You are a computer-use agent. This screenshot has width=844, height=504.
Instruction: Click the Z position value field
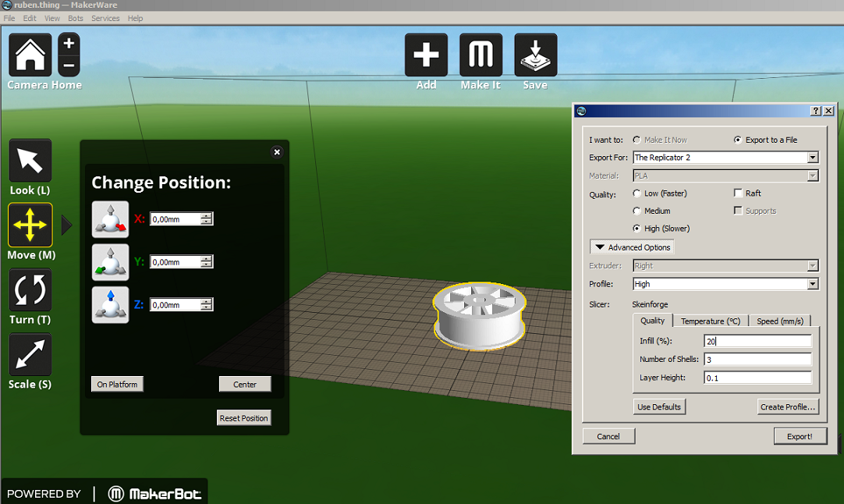(176, 305)
